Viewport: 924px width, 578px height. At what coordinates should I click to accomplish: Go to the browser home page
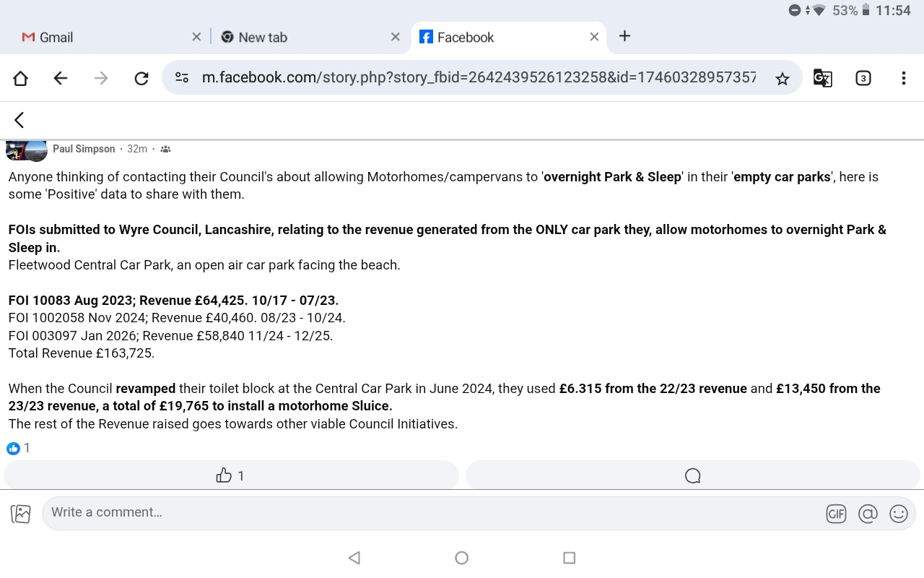(20, 77)
